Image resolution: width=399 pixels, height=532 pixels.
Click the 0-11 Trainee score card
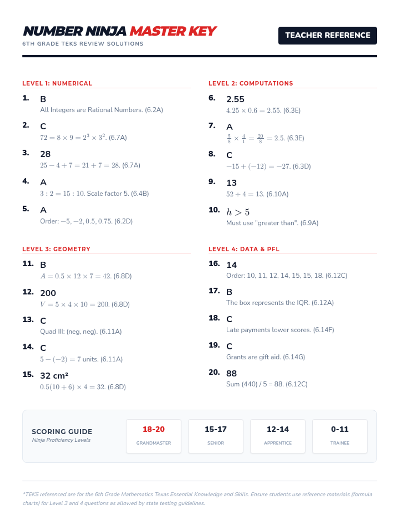click(340, 436)
